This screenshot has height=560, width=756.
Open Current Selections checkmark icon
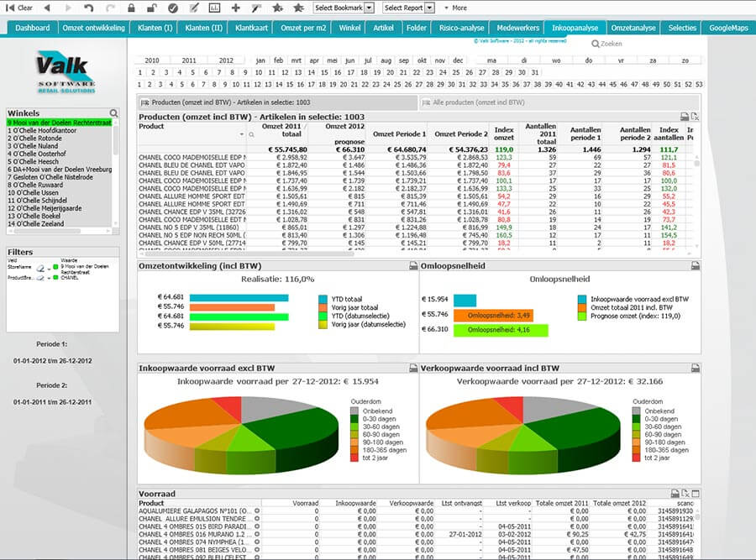tap(172, 8)
